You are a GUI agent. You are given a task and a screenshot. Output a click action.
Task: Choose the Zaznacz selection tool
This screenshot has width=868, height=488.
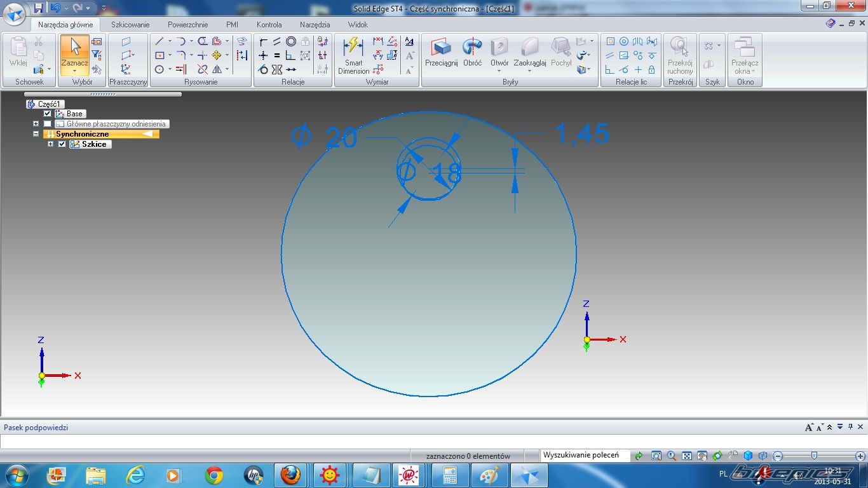(74, 53)
